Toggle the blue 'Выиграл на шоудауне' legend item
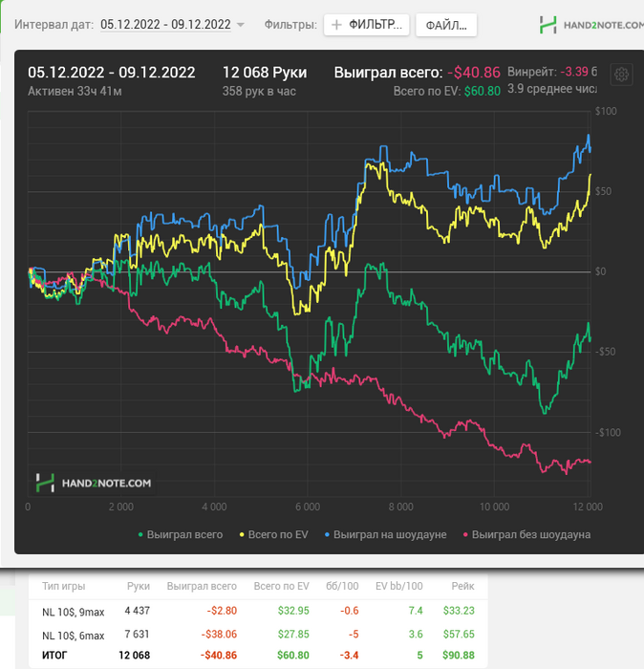 click(386, 534)
